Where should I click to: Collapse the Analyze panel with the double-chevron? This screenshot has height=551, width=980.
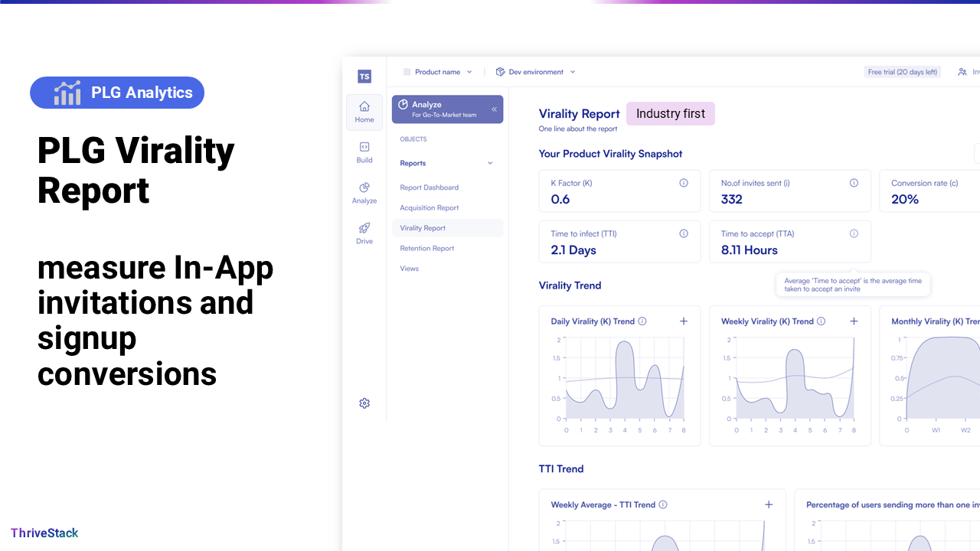click(x=494, y=109)
